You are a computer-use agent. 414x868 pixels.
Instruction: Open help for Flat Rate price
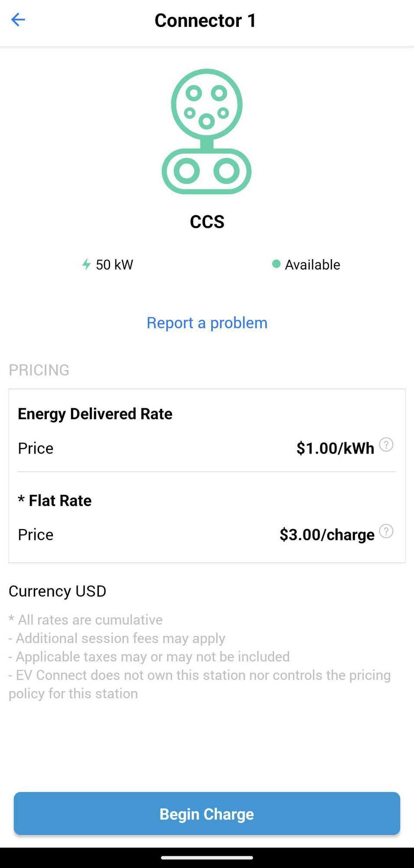click(386, 531)
